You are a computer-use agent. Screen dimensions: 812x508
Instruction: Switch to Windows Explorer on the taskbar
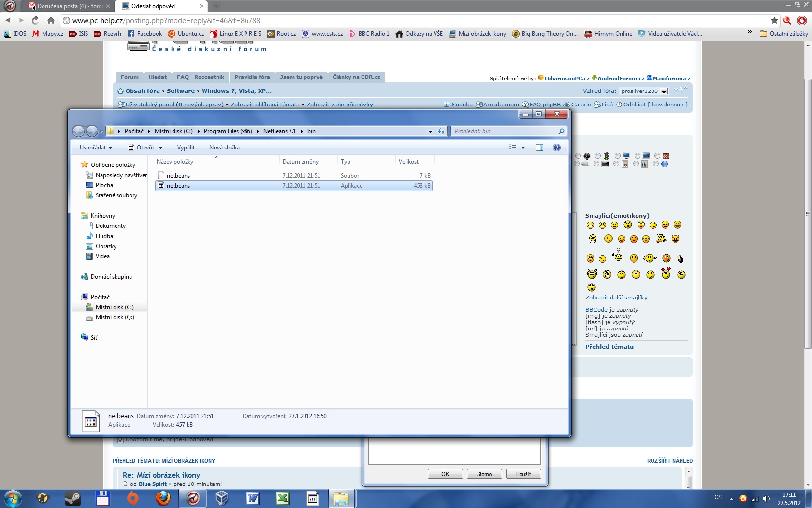click(x=342, y=498)
